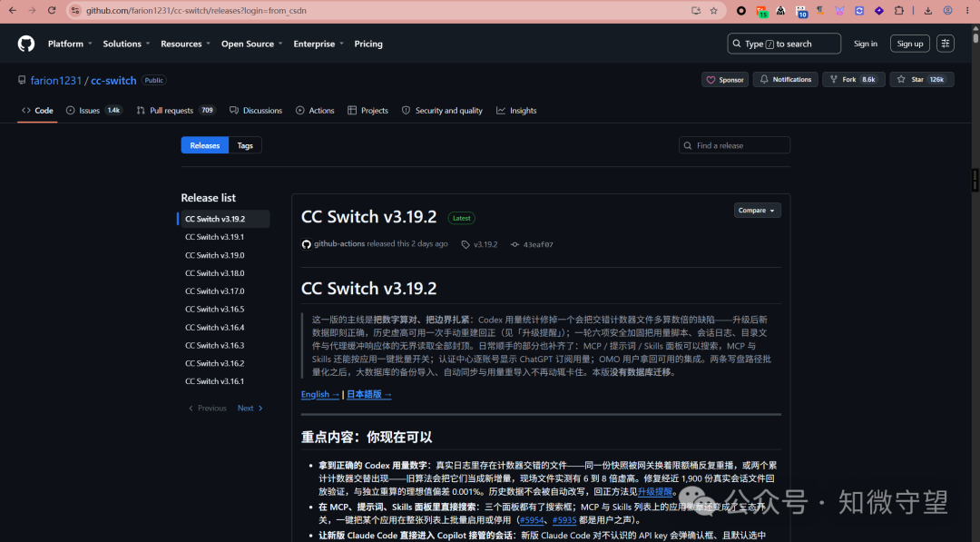980x542 pixels.
Task: Click the browser address bar URL
Action: coord(196,11)
